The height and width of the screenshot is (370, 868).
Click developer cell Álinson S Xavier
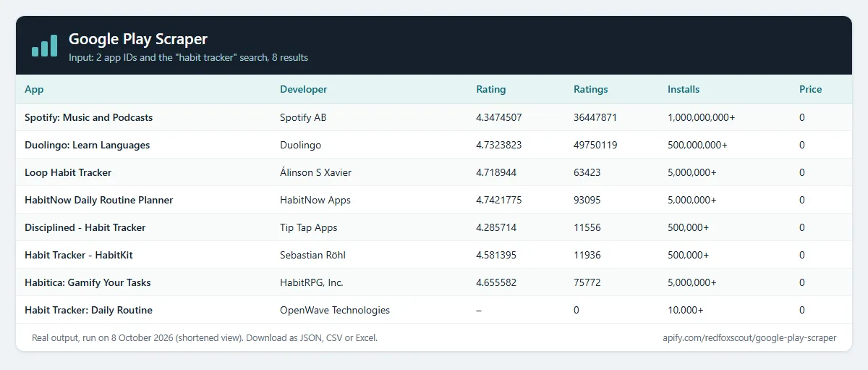click(316, 172)
